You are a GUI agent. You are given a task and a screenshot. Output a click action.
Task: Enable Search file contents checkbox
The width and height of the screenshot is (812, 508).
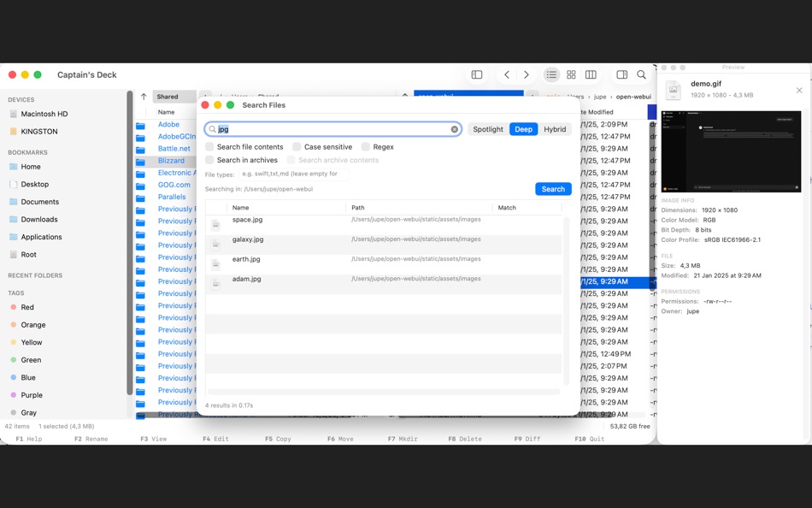[209, 147]
